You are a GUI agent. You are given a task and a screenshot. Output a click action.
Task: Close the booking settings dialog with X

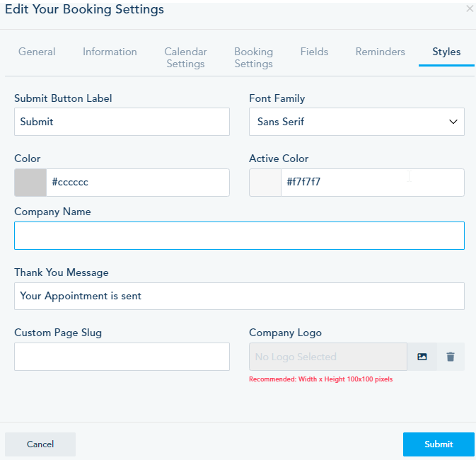tap(470, 9)
